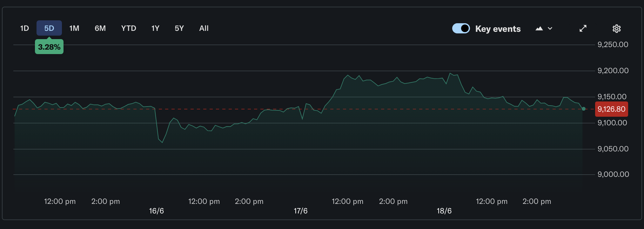Expand the chart to full screen

point(583,29)
